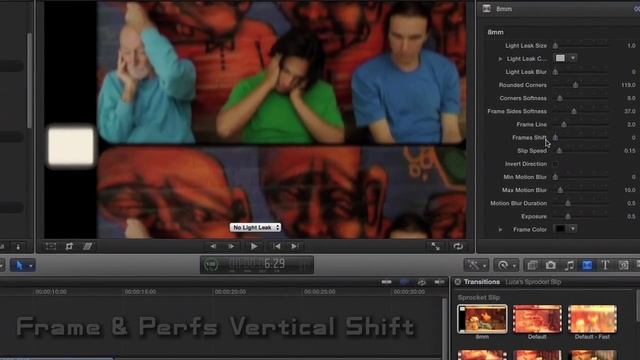640x360 pixels.
Task: Toggle audio skimming in timeline header
Action: click(x=404, y=282)
